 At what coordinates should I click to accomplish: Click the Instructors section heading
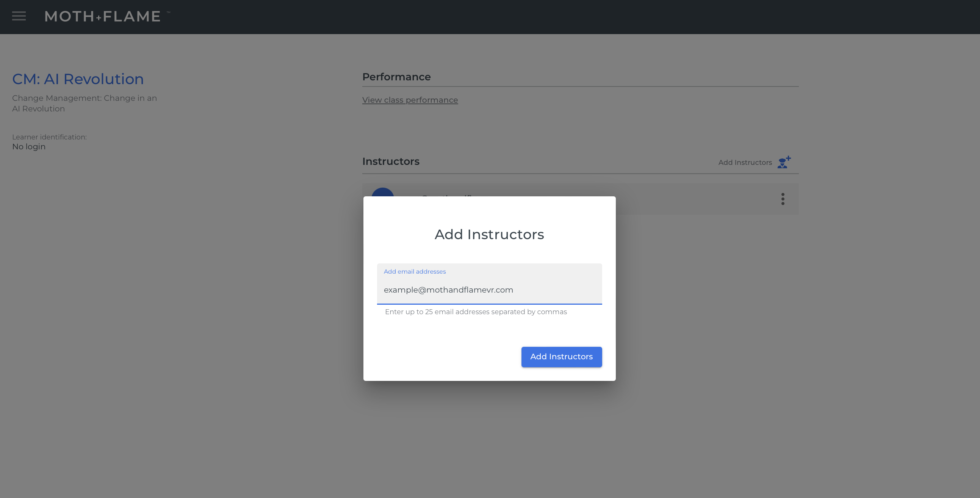(x=390, y=161)
